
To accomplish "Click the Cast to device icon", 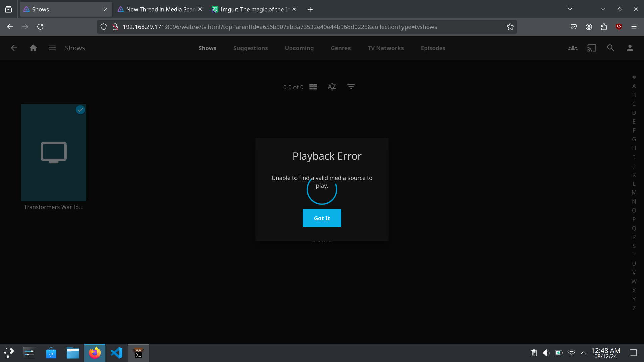I will pos(592,48).
